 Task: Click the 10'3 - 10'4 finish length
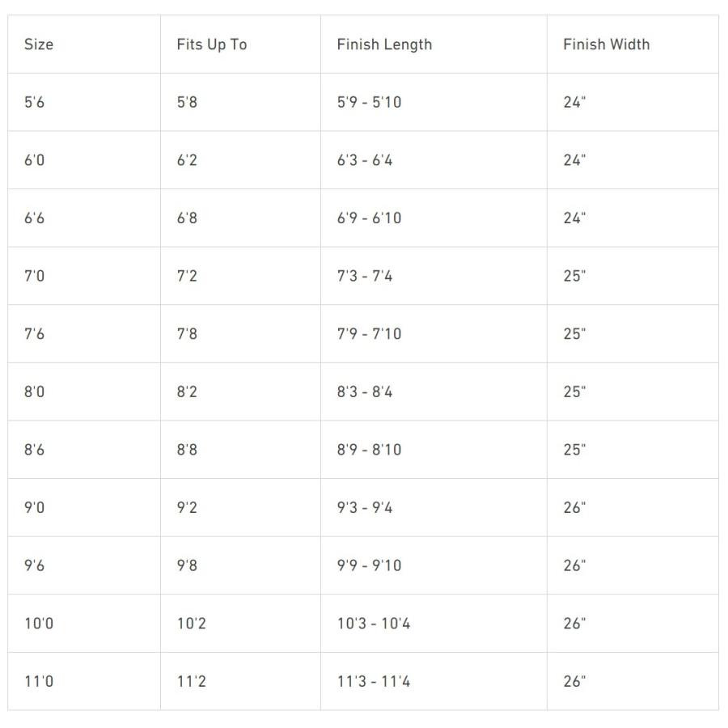[374, 624]
